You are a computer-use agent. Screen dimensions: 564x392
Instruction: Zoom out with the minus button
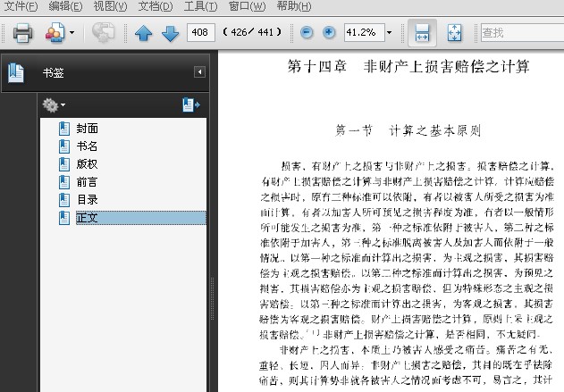pyautogui.click(x=307, y=33)
